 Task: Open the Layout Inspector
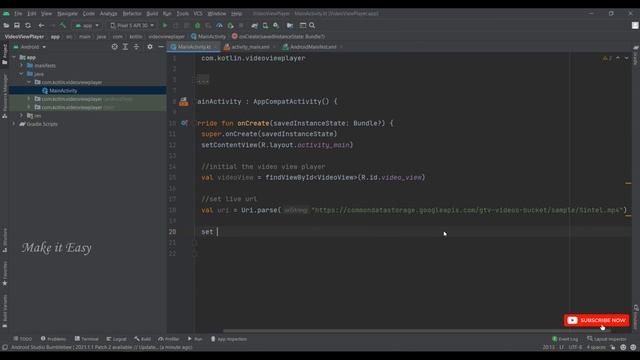607,339
